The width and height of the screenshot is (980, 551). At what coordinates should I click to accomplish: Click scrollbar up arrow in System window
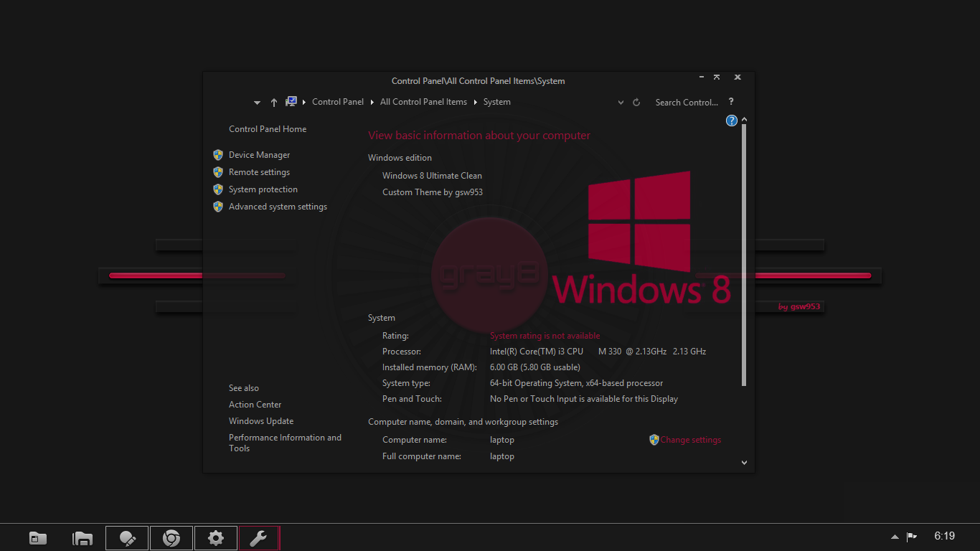744,120
